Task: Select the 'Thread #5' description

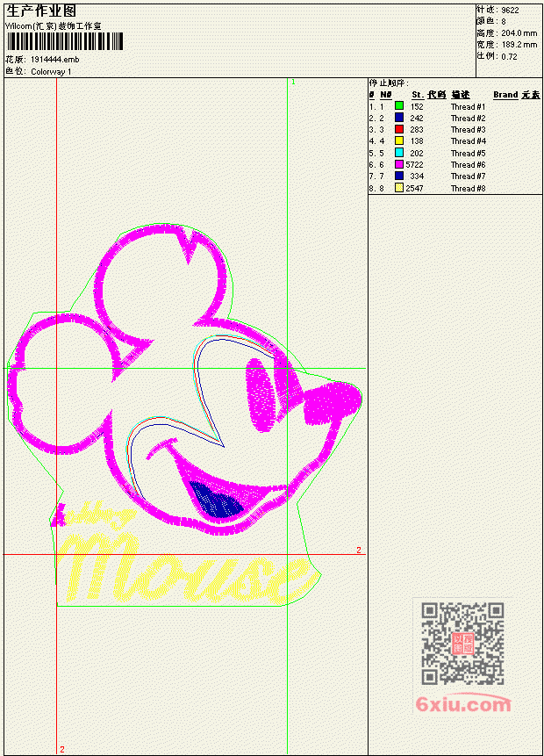Action: point(468,154)
